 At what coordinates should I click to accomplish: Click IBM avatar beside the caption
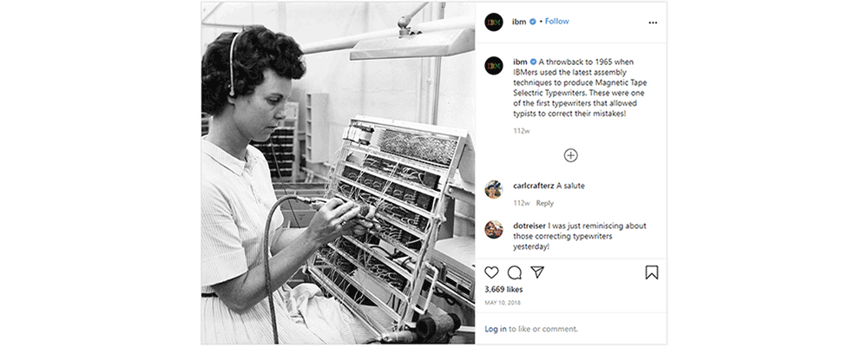point(494,66)
